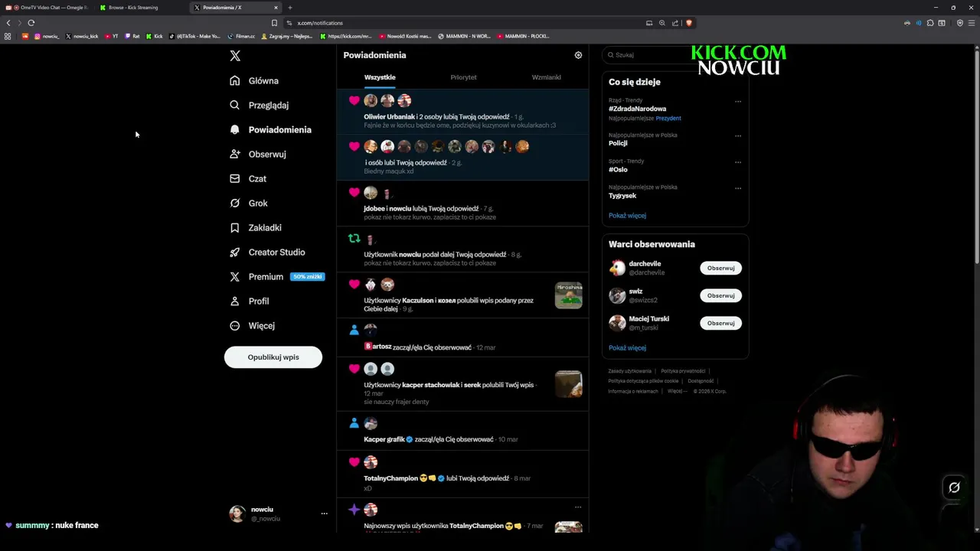Image resolution: width=980 pixels, height=551 pixels.
Task: Click Pokaż więcej under trends
Action: click(627, 215)
